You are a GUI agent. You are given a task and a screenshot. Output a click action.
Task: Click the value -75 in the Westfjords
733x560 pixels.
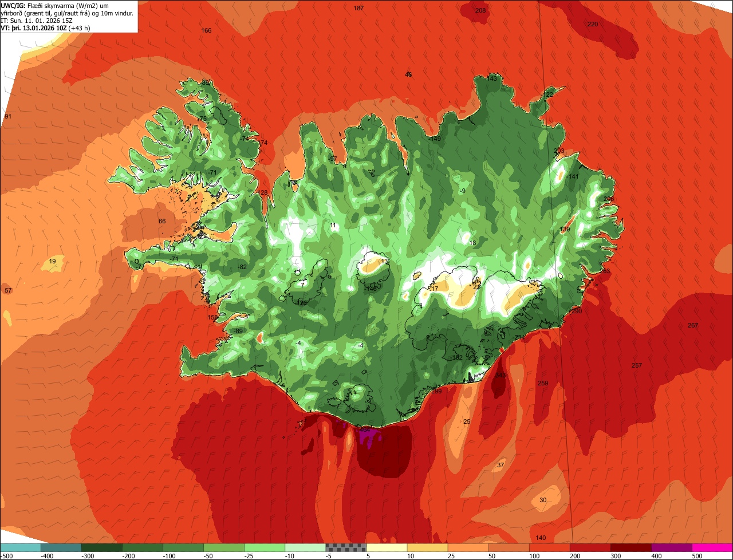(201, 119)
